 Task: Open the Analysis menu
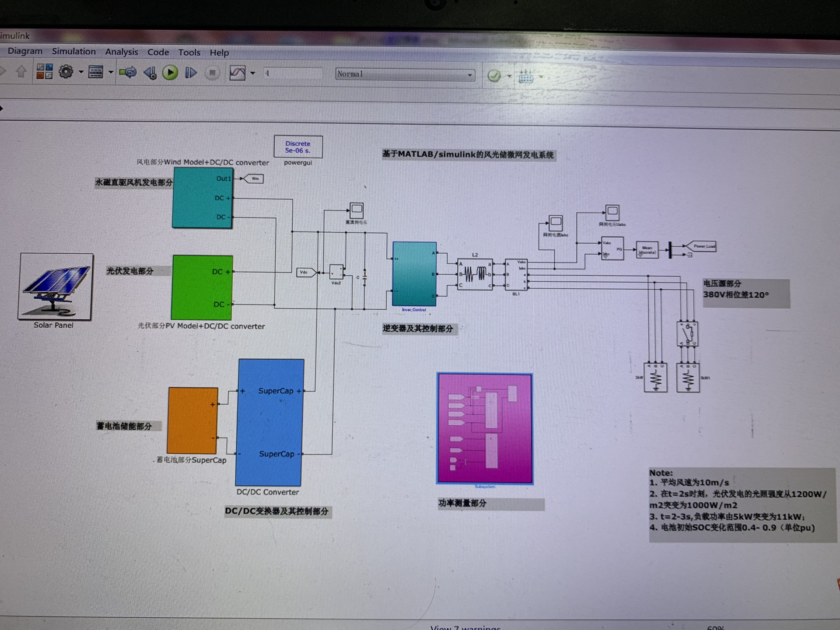[121, 52]
